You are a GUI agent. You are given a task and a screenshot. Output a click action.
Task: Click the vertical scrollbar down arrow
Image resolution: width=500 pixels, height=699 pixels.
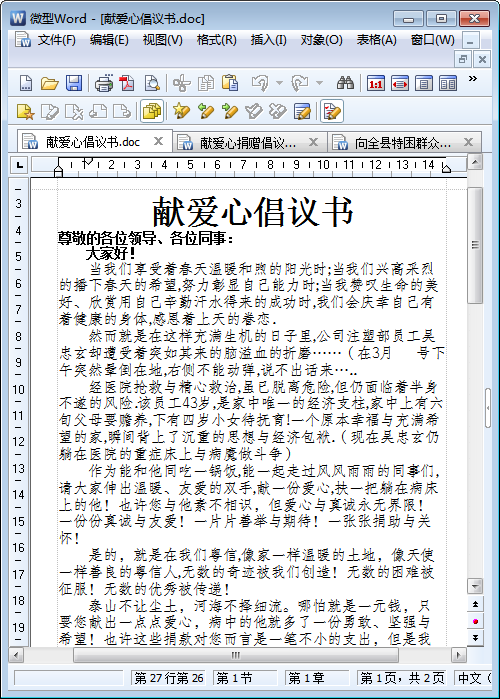[x=475, y=586]
